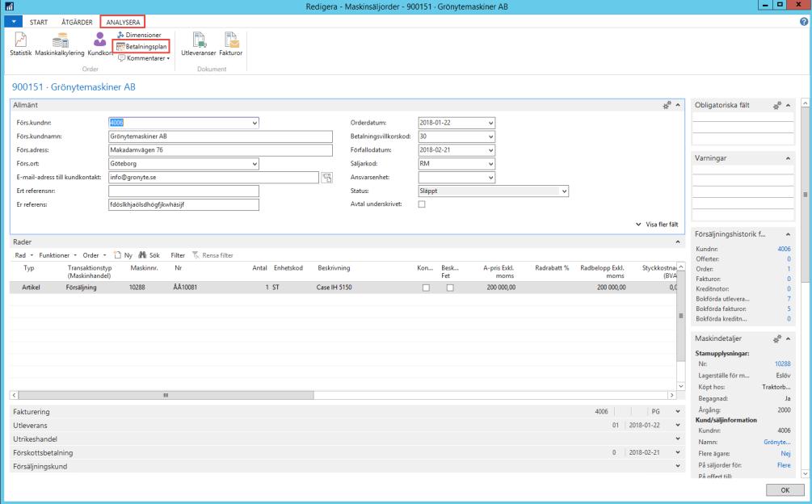The width and height of the screenshot is (812, 504).
Task: Switch to the START ribbon tab
Action: [x=38, y=23]
